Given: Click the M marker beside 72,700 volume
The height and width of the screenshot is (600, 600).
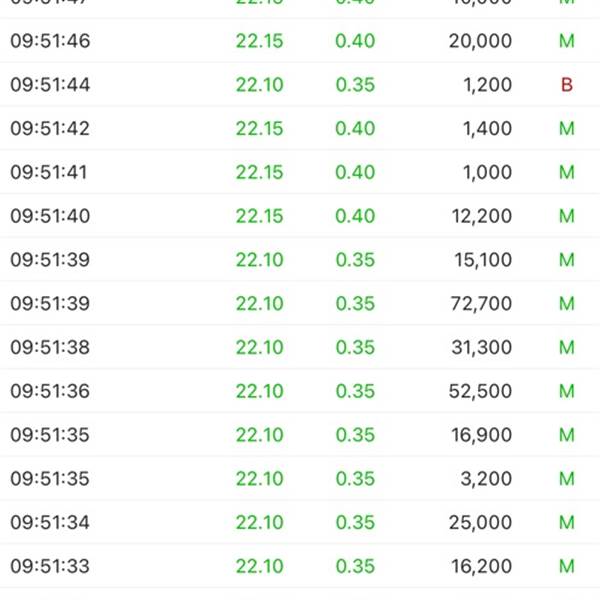Looking at the screenshot, I should coord(567,303).
